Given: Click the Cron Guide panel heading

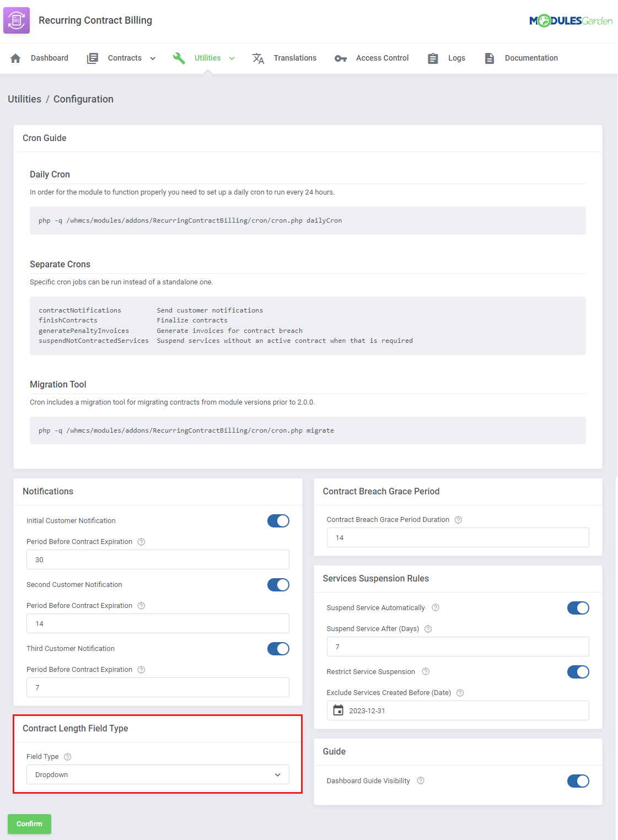Looking at the screenshot, I should 45,138.
